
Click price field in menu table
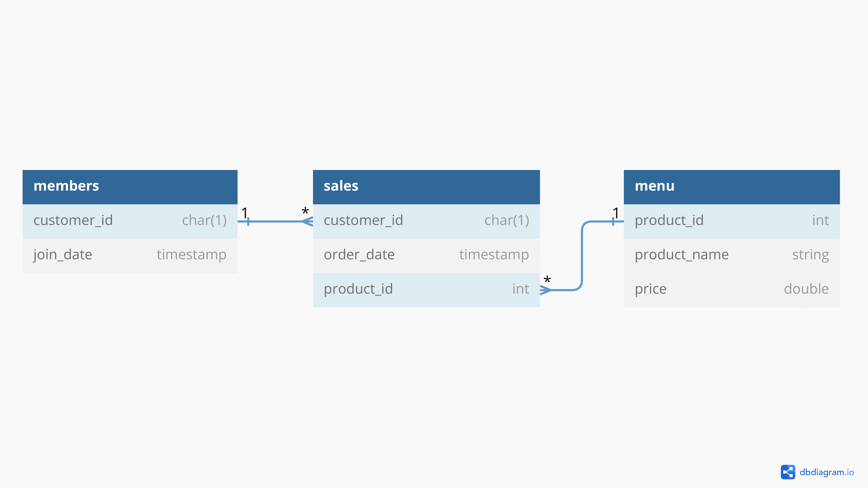[650, 289]
